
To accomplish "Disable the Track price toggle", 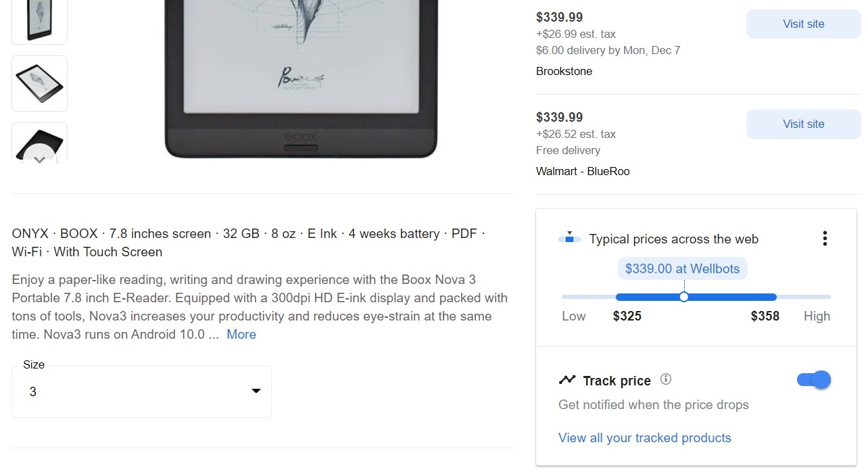I will [x=813, y=380].
